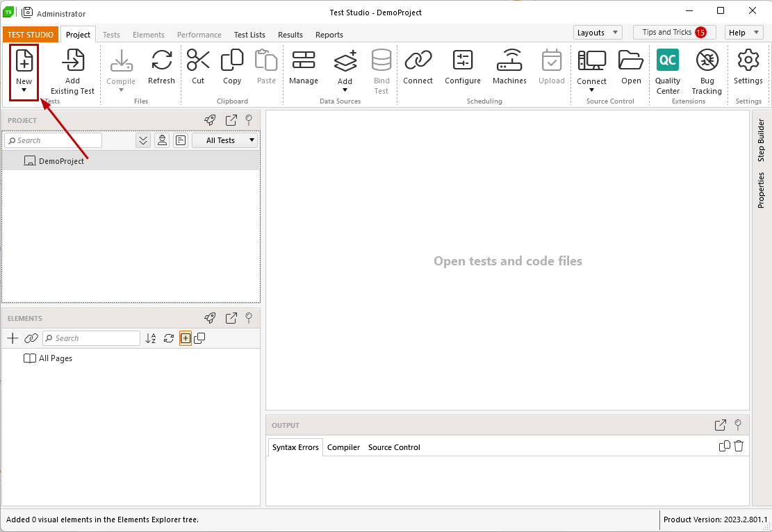Pop out the Project panel
Image resolution: width=772 pixels, height=532 pixels.
click(x=231, y=120)
